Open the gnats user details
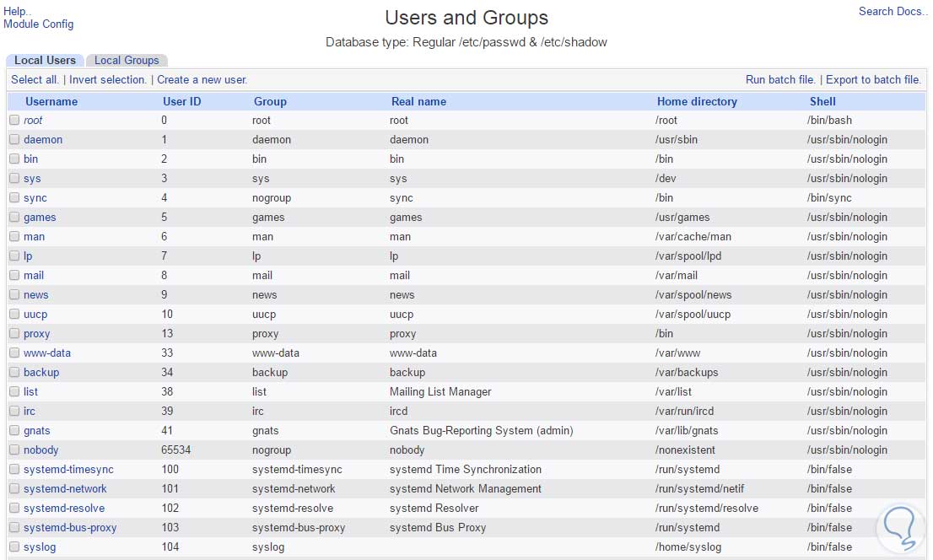 point(37,430)
